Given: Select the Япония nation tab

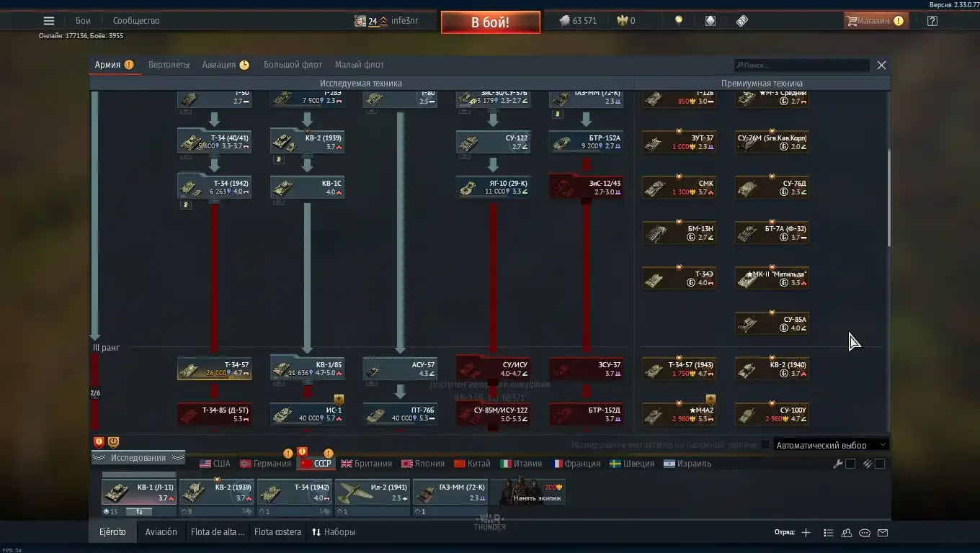Looking at the screenshot, I should 423,464.
